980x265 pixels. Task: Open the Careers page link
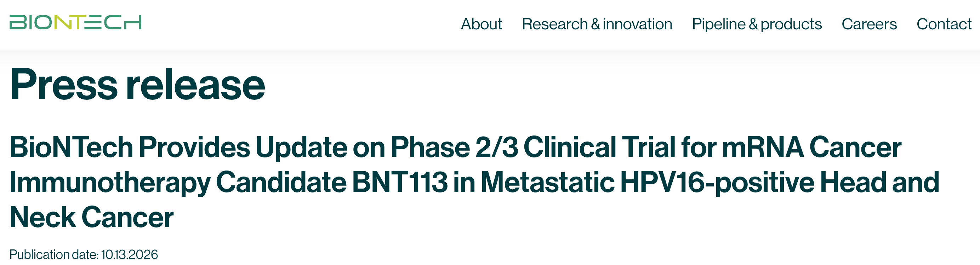click(x=869, y=24)
